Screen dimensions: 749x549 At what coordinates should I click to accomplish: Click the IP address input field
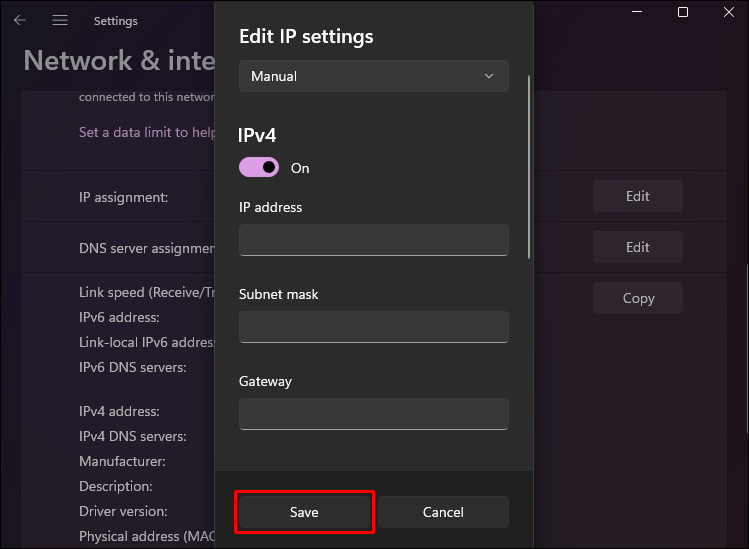point(373,240)
